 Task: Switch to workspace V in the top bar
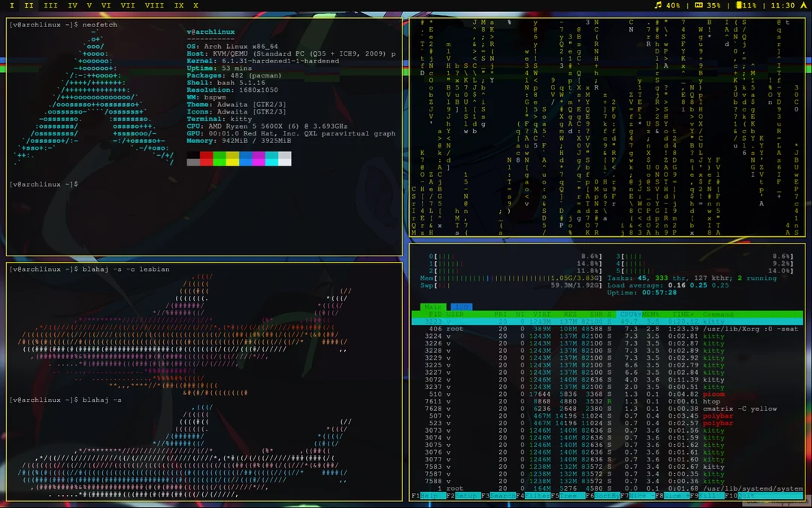coord(89,5)
